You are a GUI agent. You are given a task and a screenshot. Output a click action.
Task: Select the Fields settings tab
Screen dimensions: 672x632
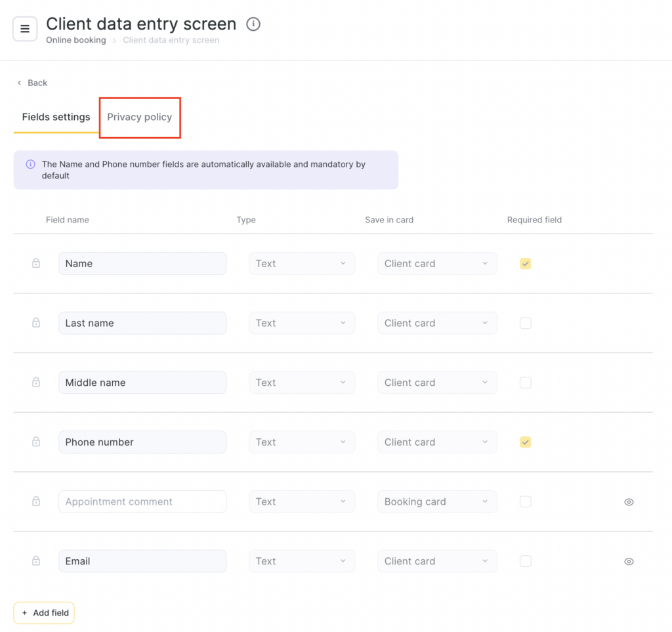(x=56, y=117)
